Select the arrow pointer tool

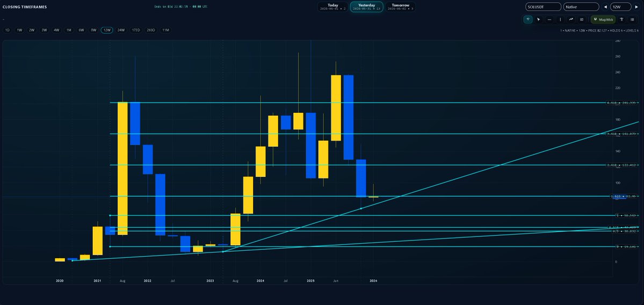click(539, 19)
